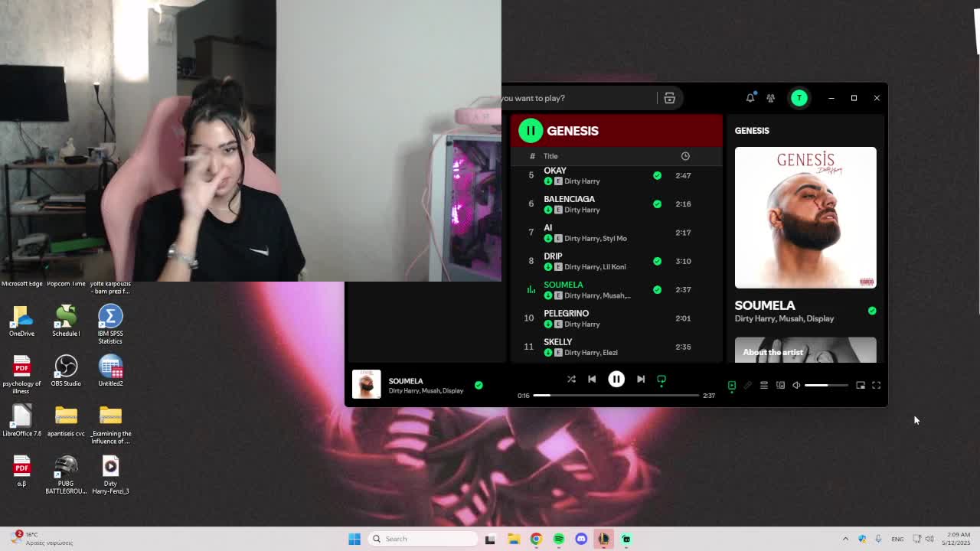The image size is (980, 551).
Task: Open the lyrics microphone icon
Action: point(748,386)
